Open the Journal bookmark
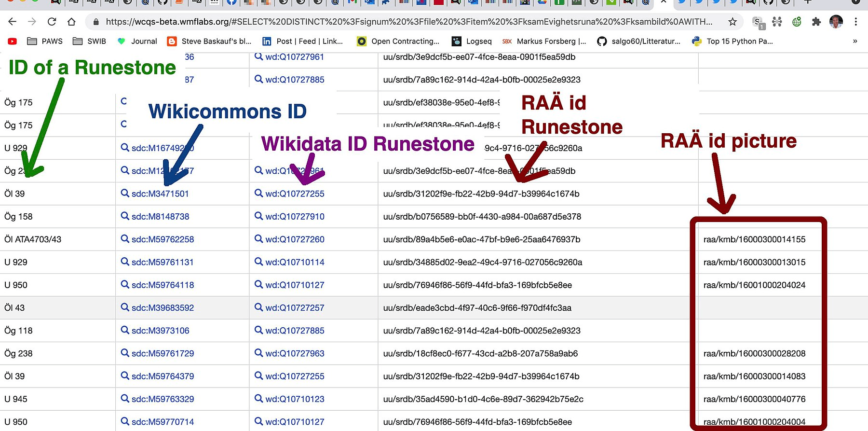Viewport: 868px width, 431px height. [x=137, y=42]
